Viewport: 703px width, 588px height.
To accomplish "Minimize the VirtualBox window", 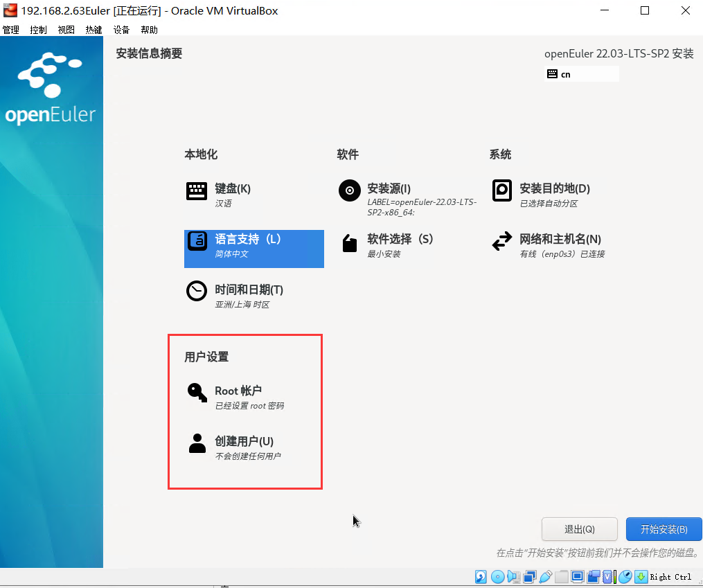I will click(605, 10).
